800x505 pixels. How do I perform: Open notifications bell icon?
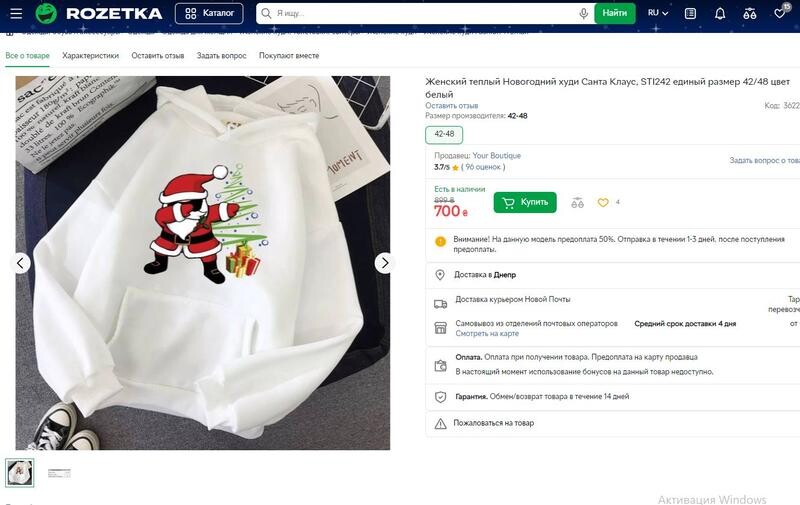click(720, 13)
